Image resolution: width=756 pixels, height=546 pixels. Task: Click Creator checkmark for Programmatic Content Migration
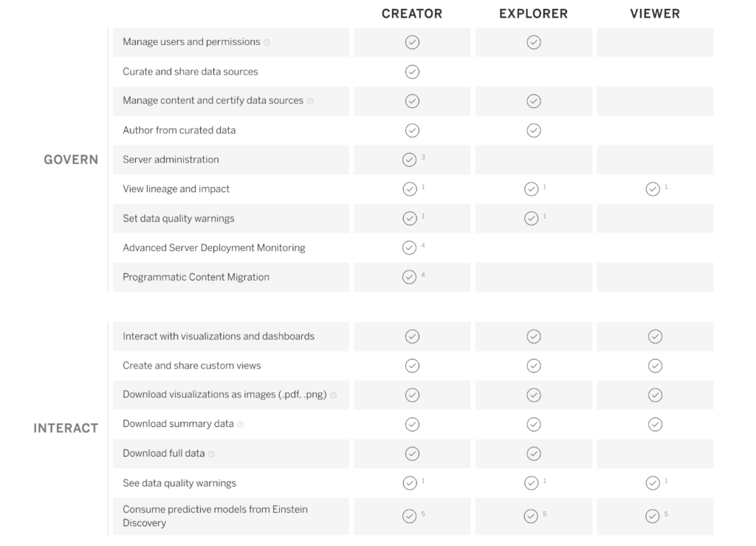409,277
